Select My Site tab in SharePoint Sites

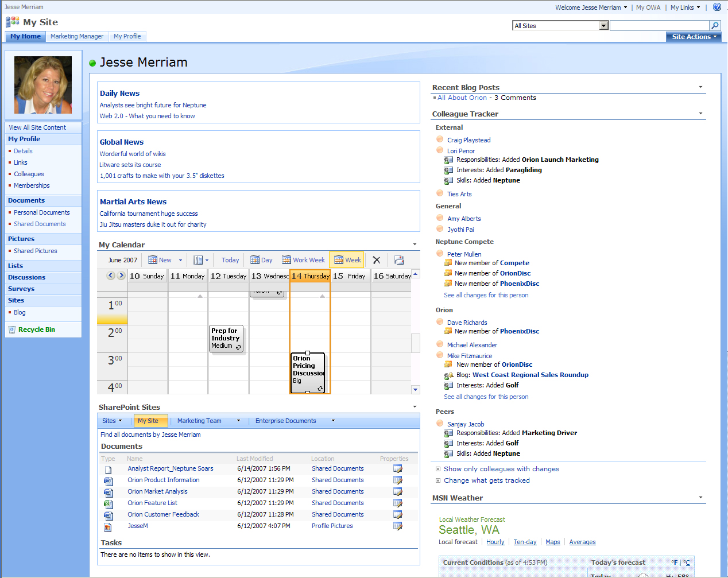click(150, 421)
